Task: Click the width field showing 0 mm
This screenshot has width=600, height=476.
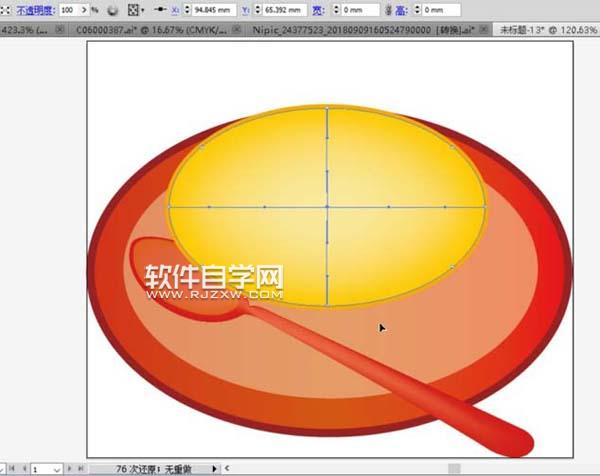Action: click(360, 10)
